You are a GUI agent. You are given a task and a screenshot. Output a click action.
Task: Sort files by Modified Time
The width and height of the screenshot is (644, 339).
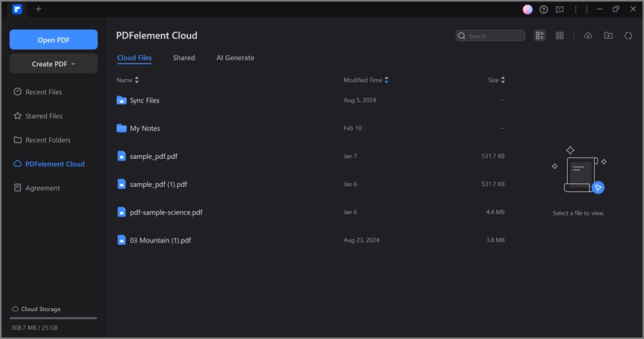click(366, 80)
